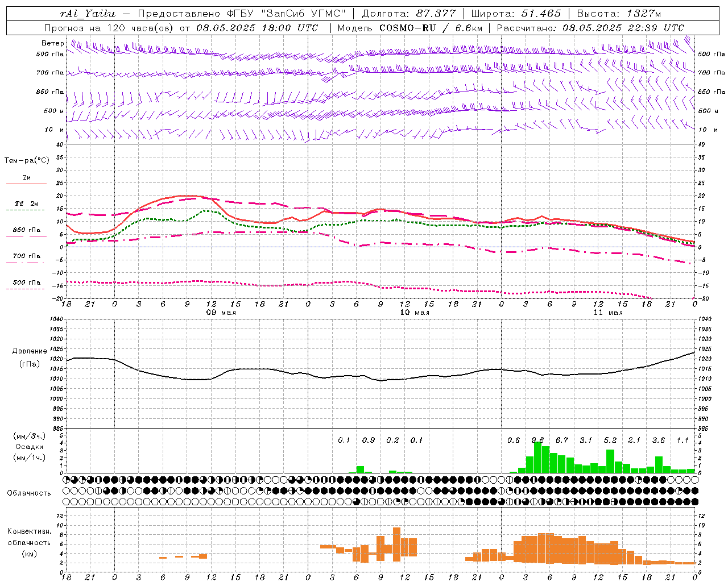728x582 pixels.
Task: Click the 0.9 precipitation amount
Action: coord(368,440)
